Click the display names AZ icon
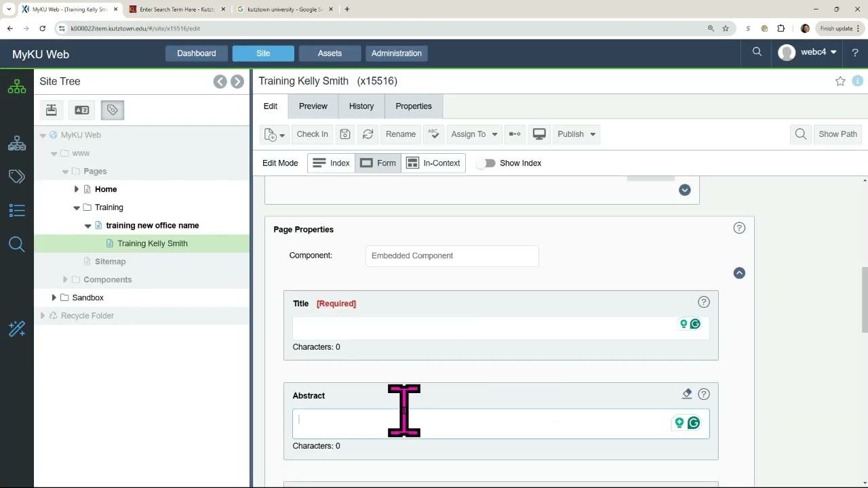Viewport: 868px width, 488px height. point(82,110)
